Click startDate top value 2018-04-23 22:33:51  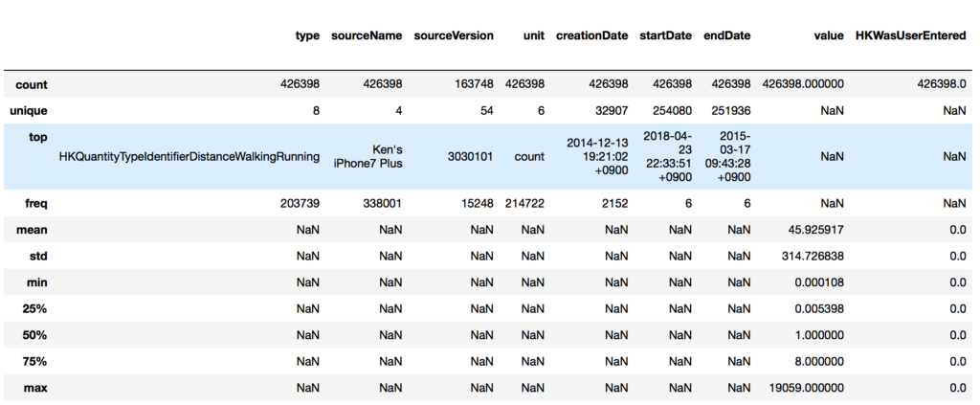[x=667, y=156]
